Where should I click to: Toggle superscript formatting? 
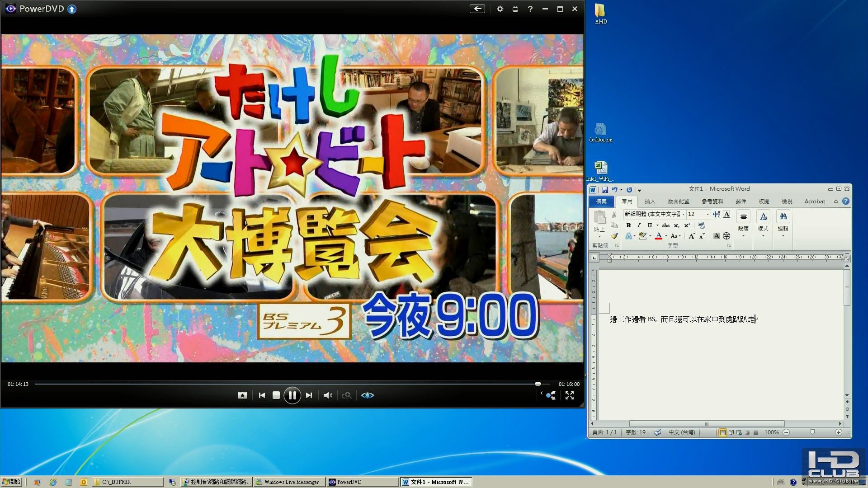click(x=687, y=225)
